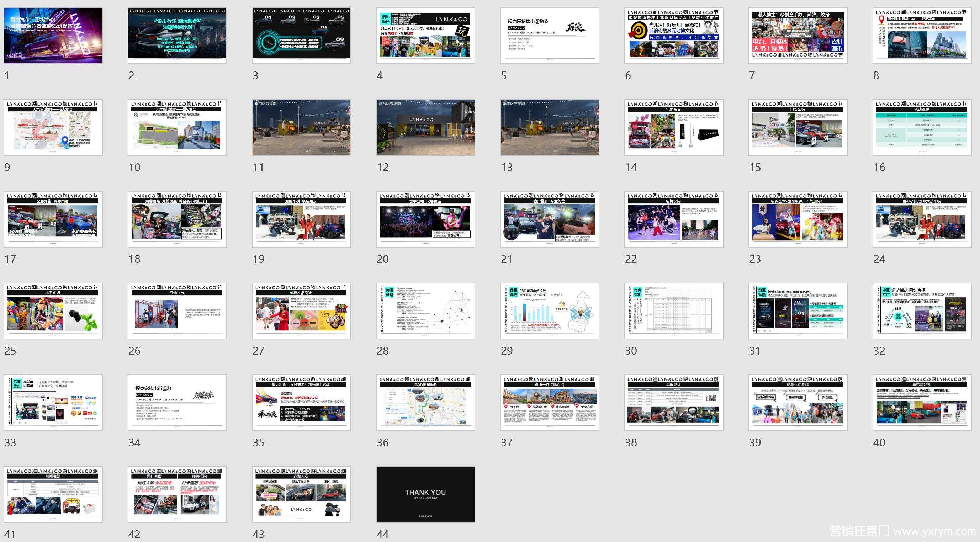Select slide 15 thumbnail

click(x=798, y=127)
